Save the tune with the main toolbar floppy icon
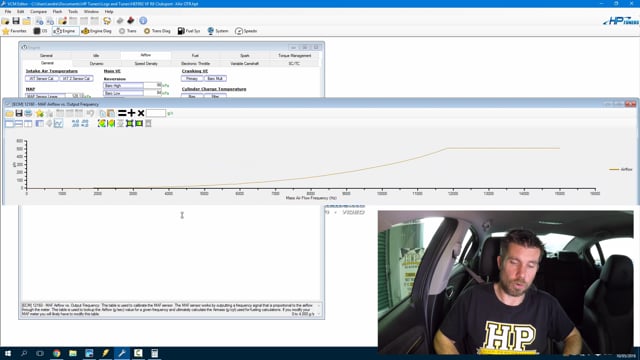The image size is (640, 360). [16, 21]
